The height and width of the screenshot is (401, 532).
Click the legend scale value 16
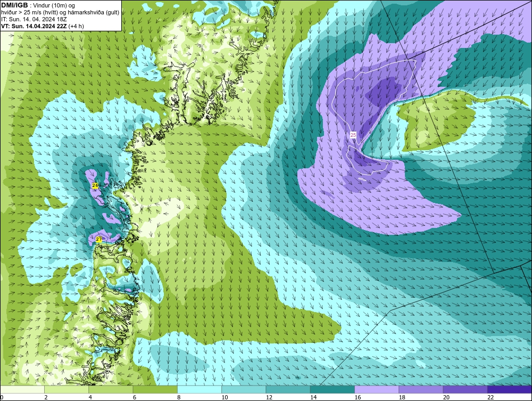coord(358,398)
